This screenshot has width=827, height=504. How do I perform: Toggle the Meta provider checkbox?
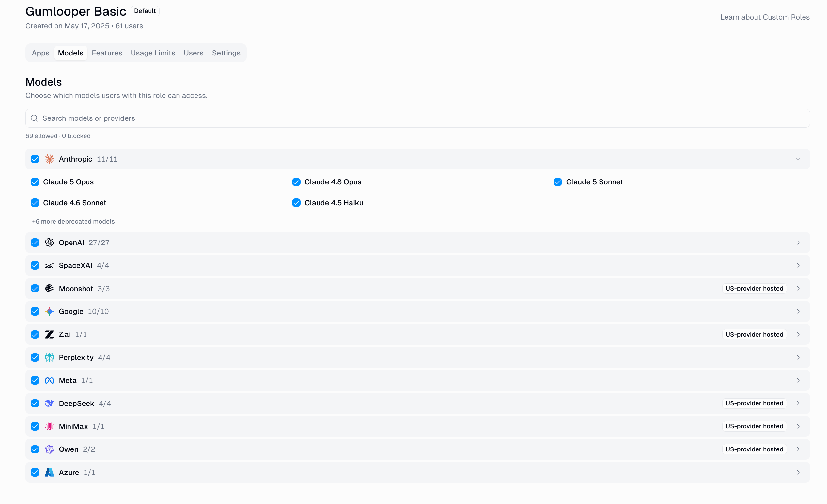click(x=35, y=380)
